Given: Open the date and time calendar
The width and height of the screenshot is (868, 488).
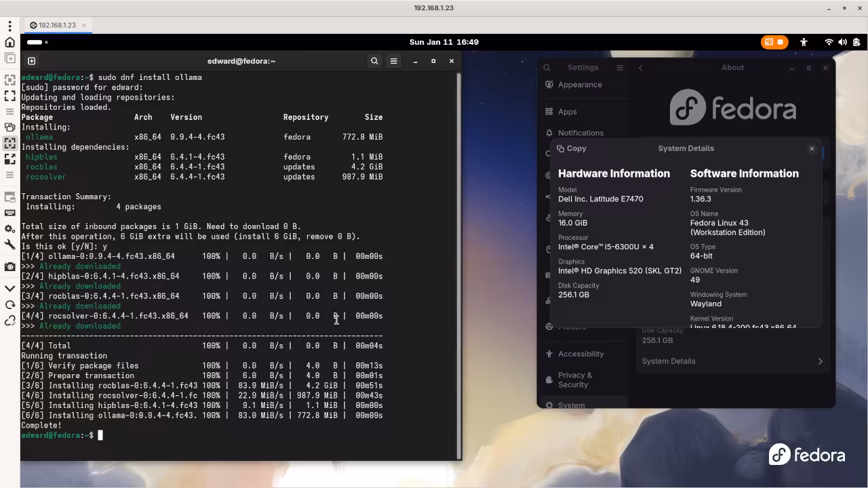Looking at the screenshot, I should coord(443,42).
